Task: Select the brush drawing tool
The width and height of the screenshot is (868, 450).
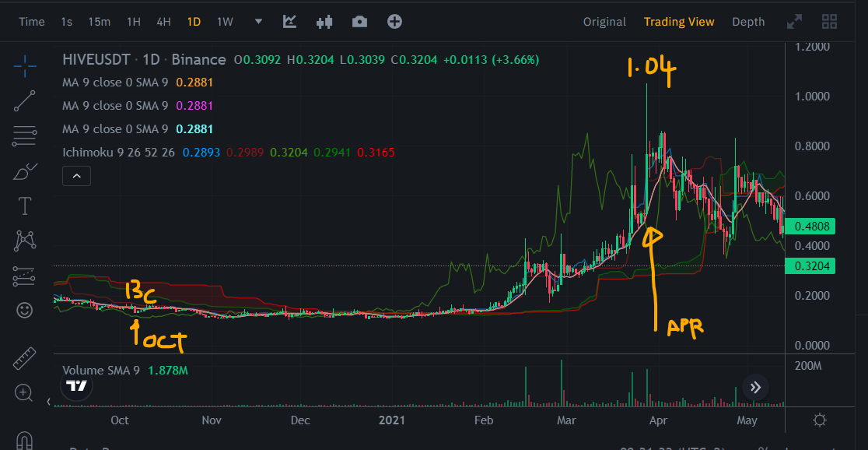Action: tap(25, 171)
